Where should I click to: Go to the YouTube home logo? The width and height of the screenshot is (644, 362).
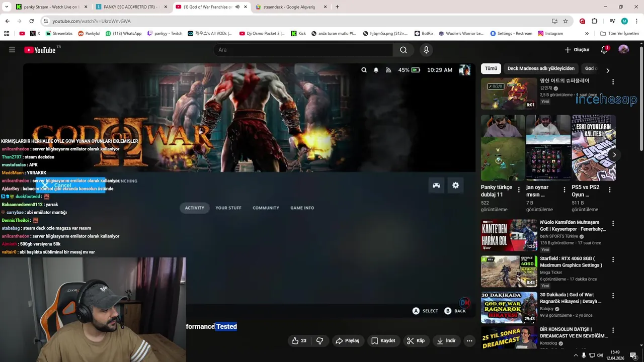click(40, 50)
